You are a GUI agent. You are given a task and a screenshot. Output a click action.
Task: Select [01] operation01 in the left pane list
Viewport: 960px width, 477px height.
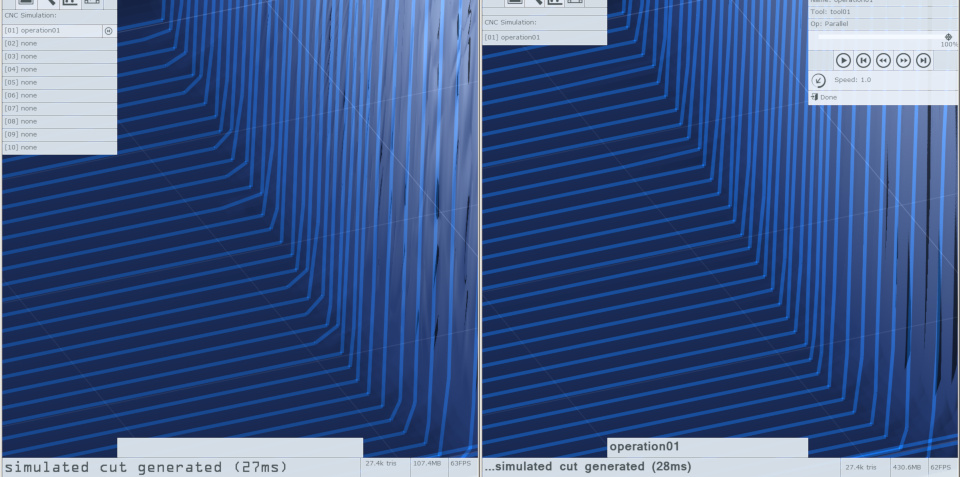coord(52,31)
